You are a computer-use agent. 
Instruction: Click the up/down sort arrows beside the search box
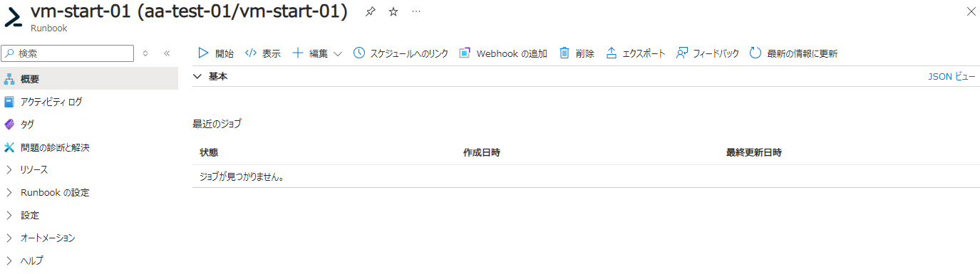(146, 53)
